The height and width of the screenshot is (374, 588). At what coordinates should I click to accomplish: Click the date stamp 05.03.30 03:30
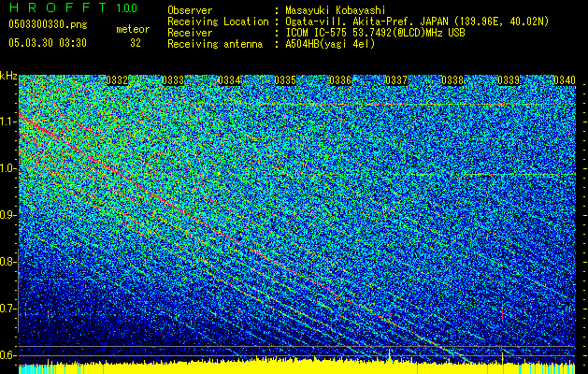point(48,43)
